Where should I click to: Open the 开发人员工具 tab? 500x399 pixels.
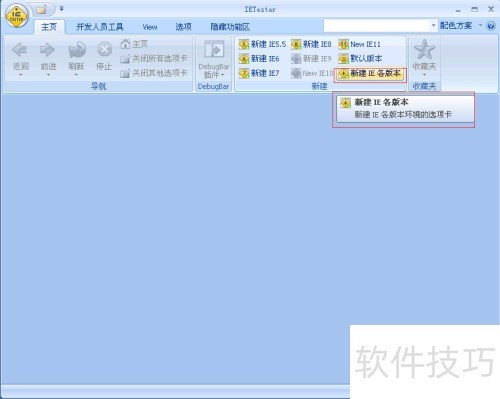coord(100,27)
